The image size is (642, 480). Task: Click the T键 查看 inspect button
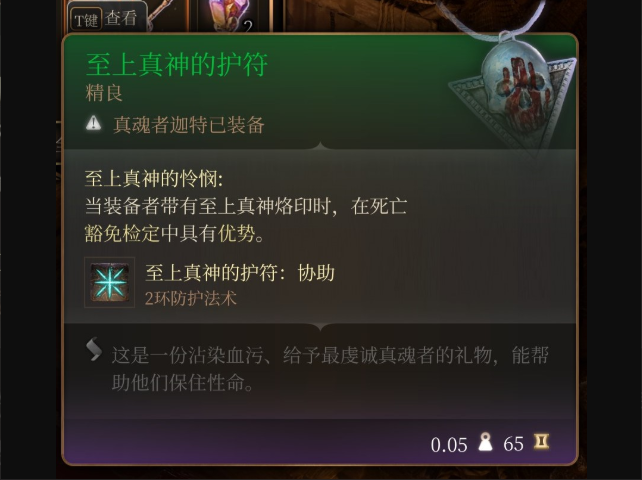(106, 18)
